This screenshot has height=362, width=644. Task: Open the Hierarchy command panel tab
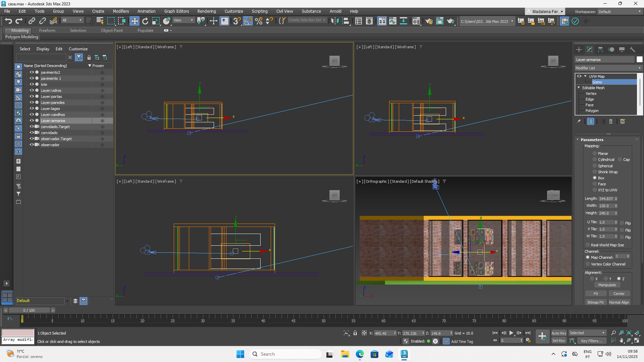pyautogui.click(x=600, y=50)
